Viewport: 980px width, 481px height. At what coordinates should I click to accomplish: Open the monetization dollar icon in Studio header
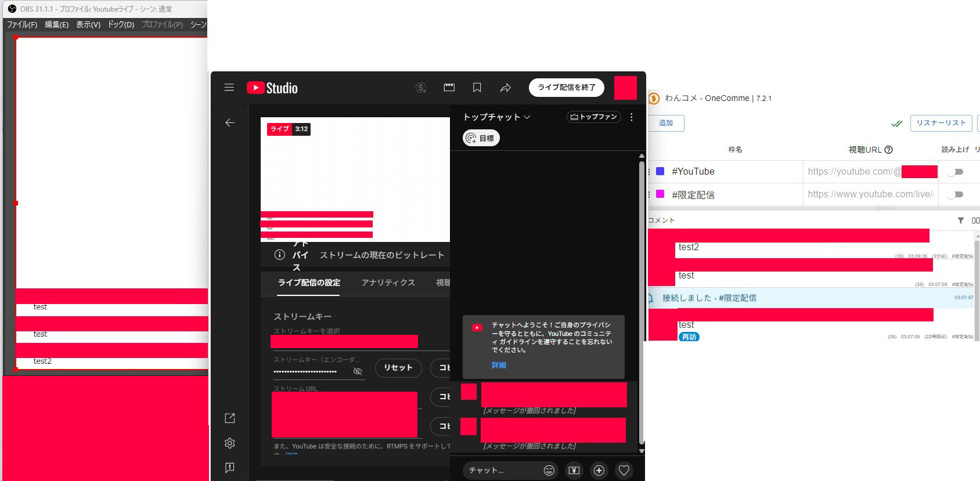421,88
